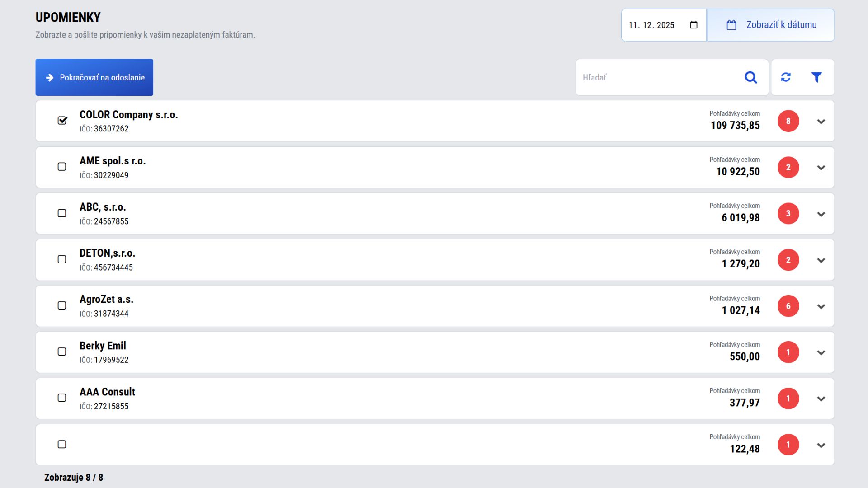Expand the ABC, s.r.o. row chevron

click(x=821, y=214)
